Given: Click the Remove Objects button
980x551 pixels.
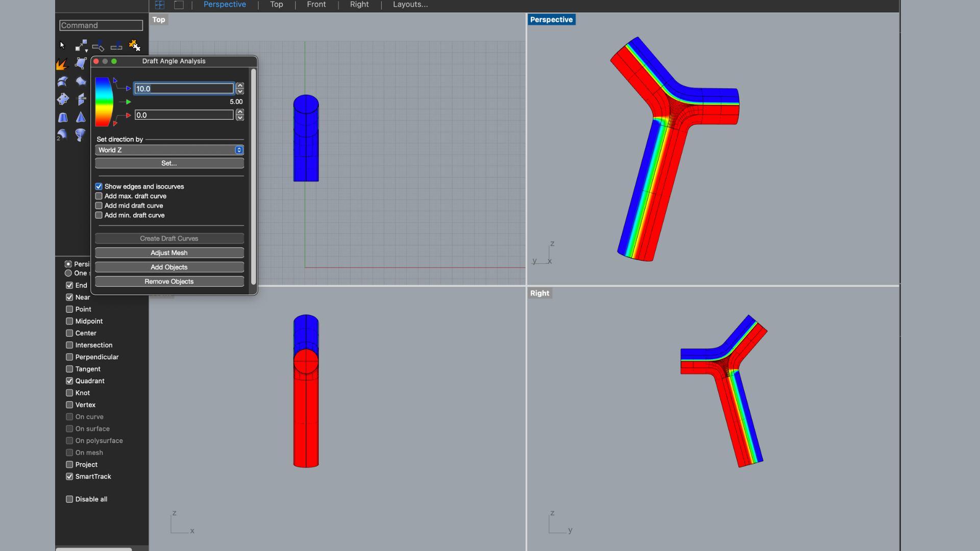Looking at the screenshot, I should coord(169,282).
